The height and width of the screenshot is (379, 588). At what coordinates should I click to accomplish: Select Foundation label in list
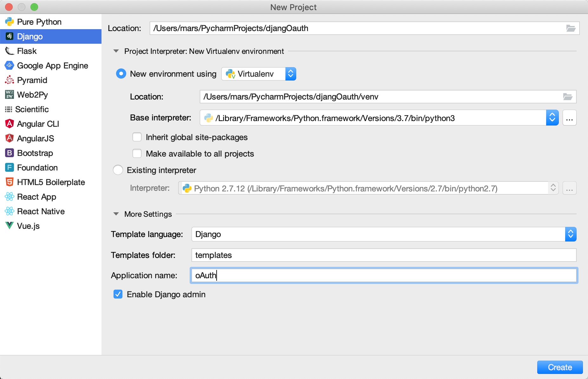(x=37, y=168)
